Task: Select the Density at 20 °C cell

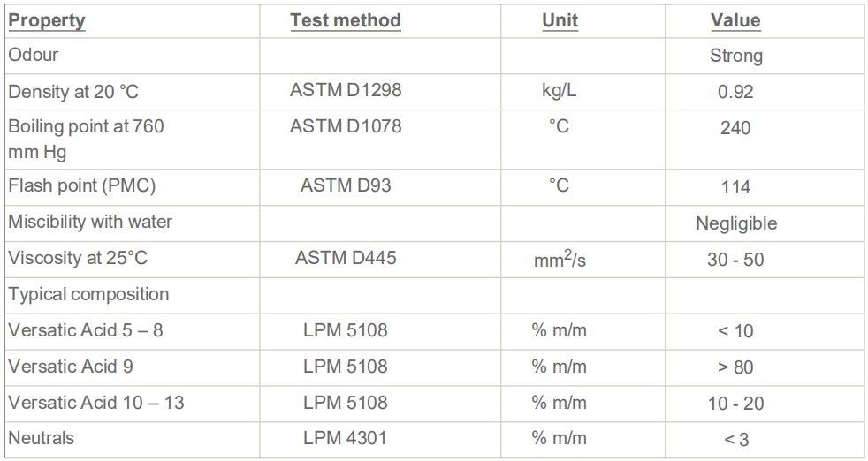Action: (72, 91)
